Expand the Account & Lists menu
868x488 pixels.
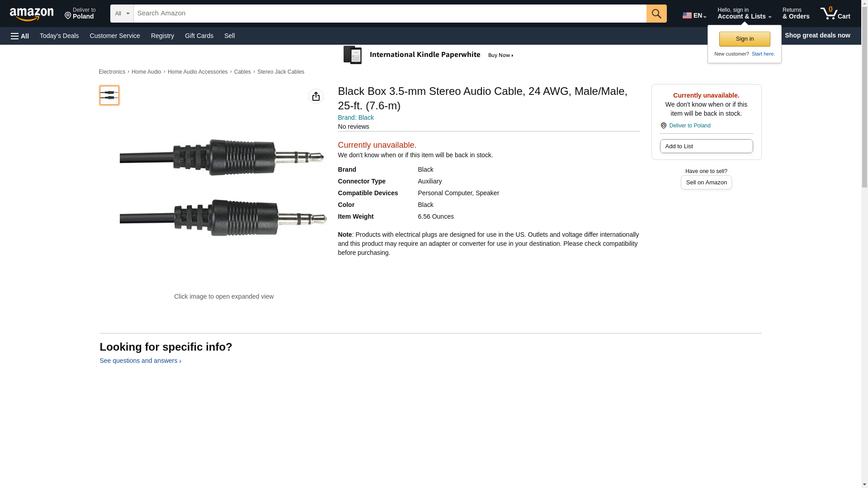point(744,14)
